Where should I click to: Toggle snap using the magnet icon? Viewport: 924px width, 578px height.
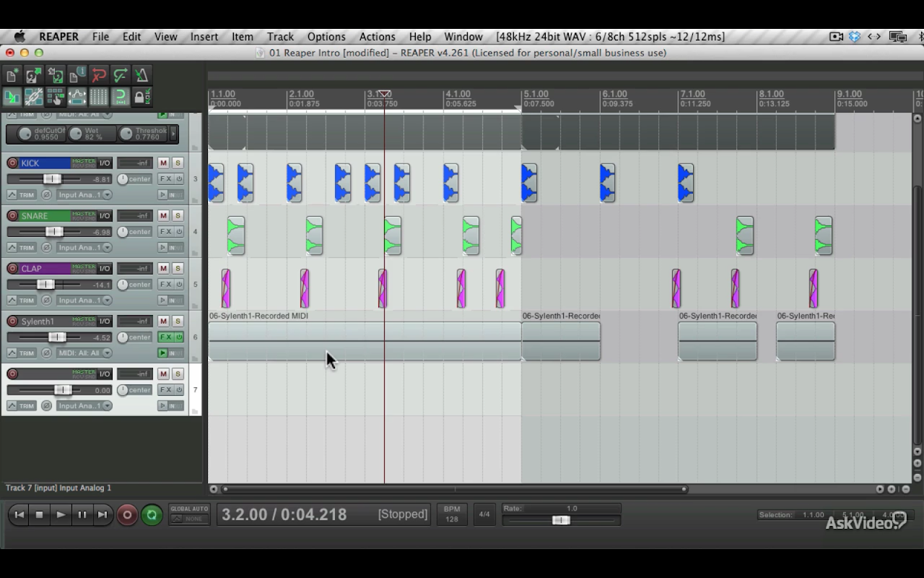coord(121,97)
